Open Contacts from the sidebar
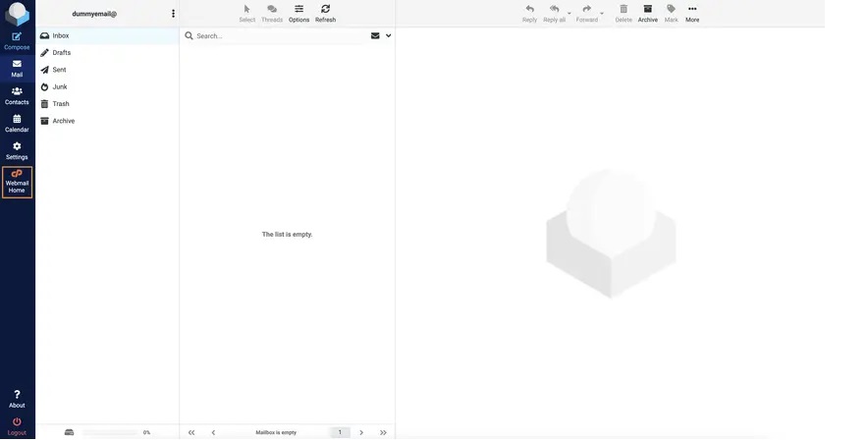 (x=17, y=94)
